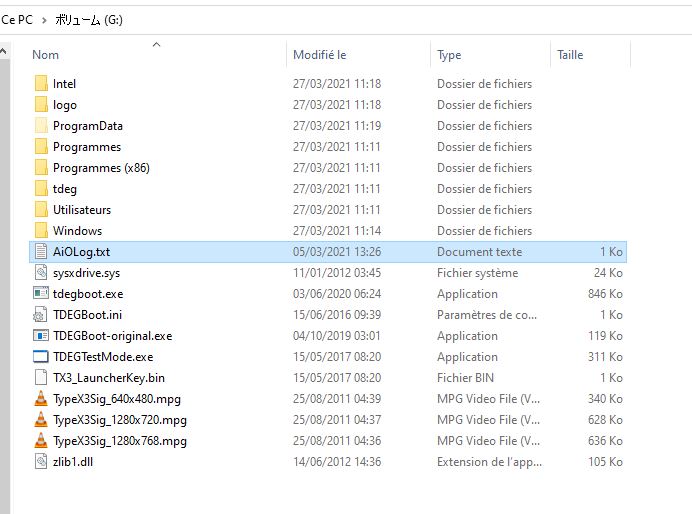Select the TDEGBoot-original.exe file name
Viewport: 692px width, 514px height.
113,336
